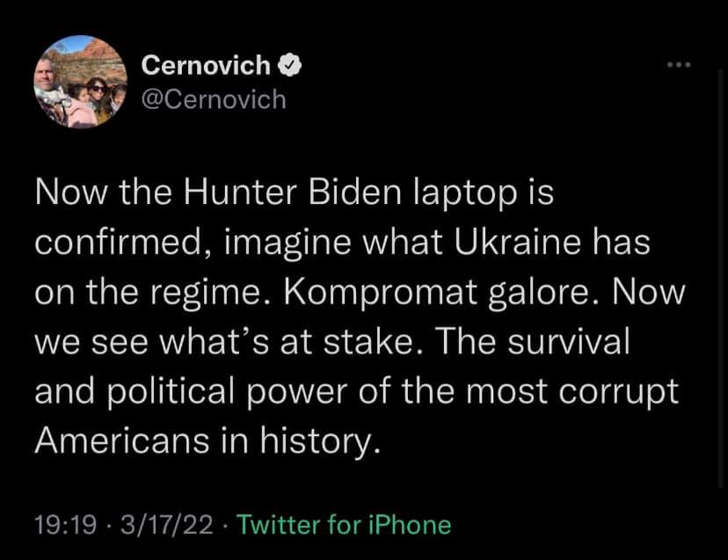Open the @Cernovich handle link

214,98
